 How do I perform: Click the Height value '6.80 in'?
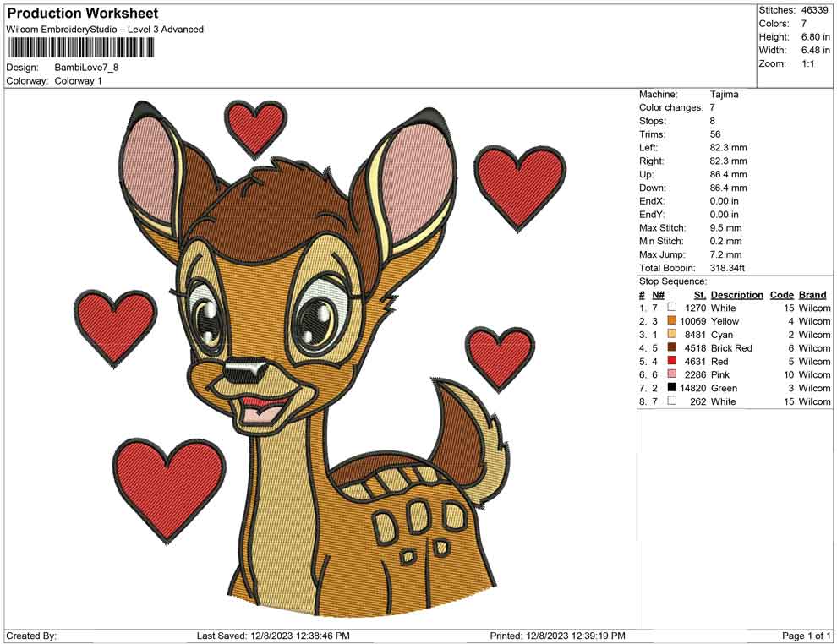816,37
